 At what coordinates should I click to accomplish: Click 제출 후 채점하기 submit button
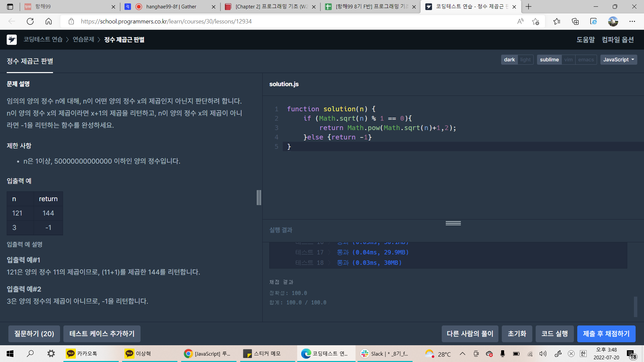point(606,334)
